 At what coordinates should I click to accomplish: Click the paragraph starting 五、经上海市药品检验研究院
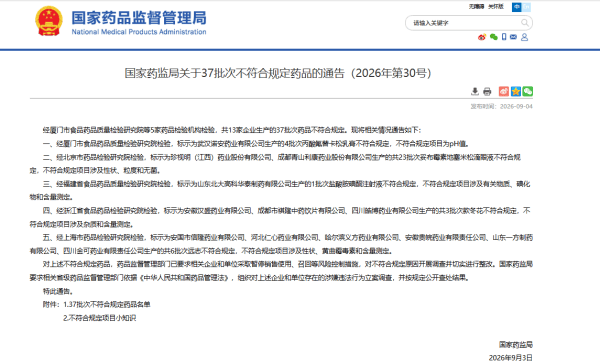click(281, 244)
